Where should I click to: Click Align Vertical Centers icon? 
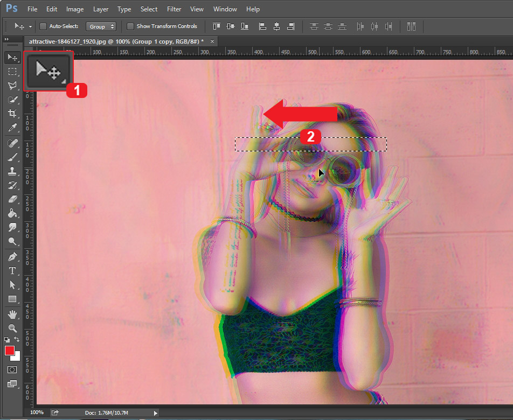[230, 26]
